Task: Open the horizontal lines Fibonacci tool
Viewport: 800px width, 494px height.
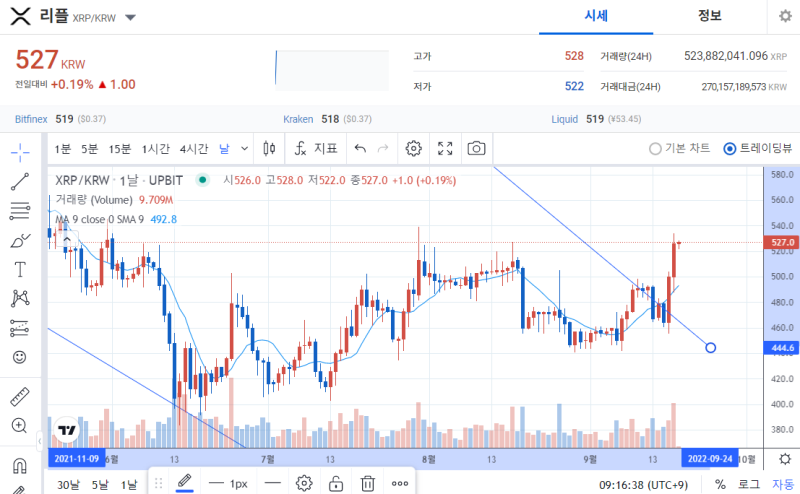Action: (x=20, y=211)
